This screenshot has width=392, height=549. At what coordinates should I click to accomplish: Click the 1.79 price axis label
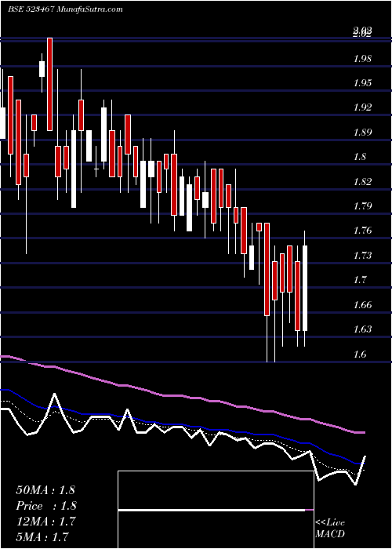pyautogui.click(x=361, y=205)
